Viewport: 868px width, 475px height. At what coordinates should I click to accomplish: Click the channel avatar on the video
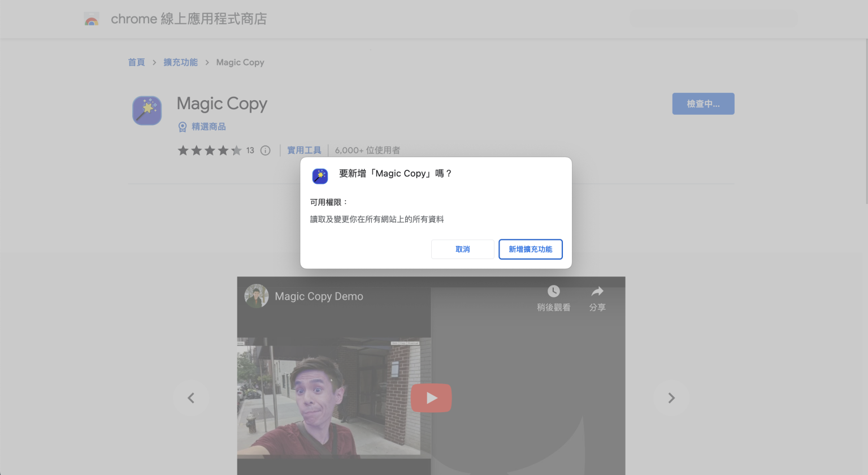click(256, 296)
